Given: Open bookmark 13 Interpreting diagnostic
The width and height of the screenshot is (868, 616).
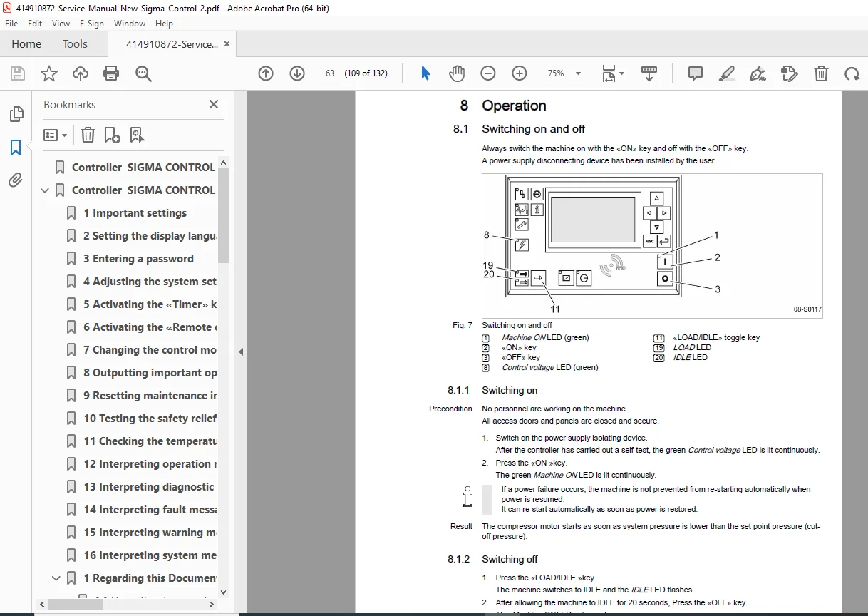Looking at the screenshot, I should [x=148, y=487].
